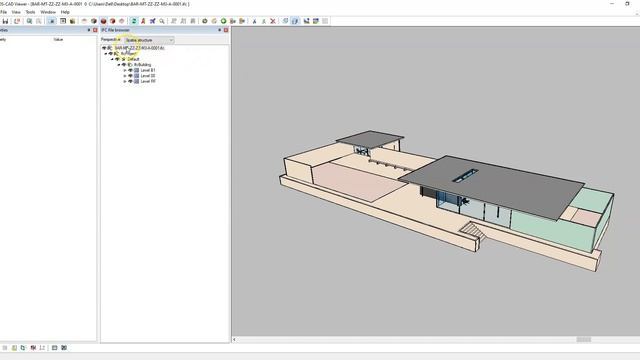Collapse the Default site tree node

112,59
